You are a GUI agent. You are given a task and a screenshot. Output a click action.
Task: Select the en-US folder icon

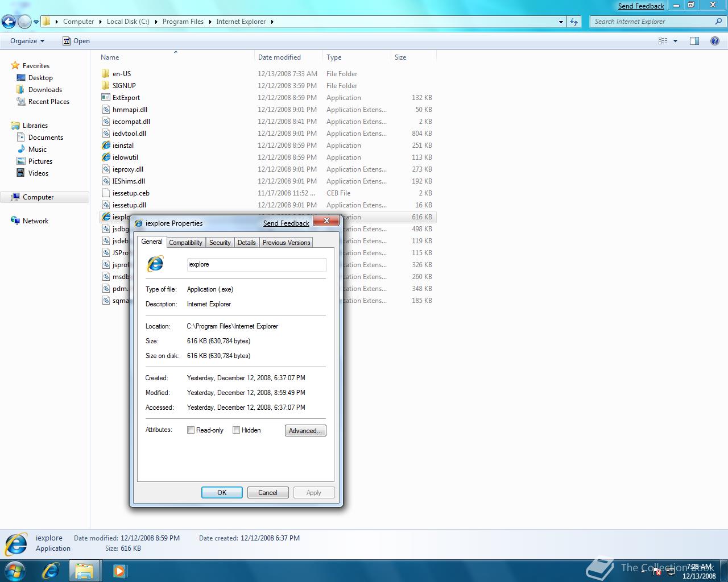(x=106, y=74)
